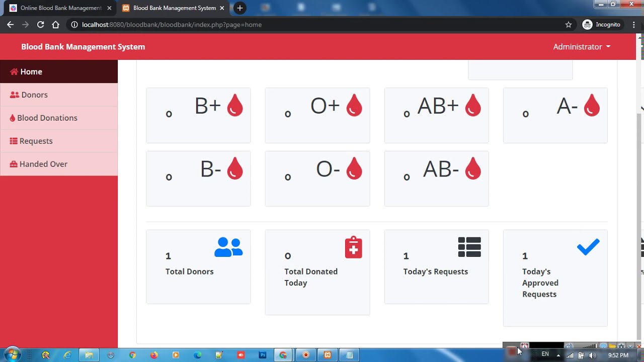Click the Donors people icon in sidebar
Screen dimensions: 644x362
tap(15, 95)
